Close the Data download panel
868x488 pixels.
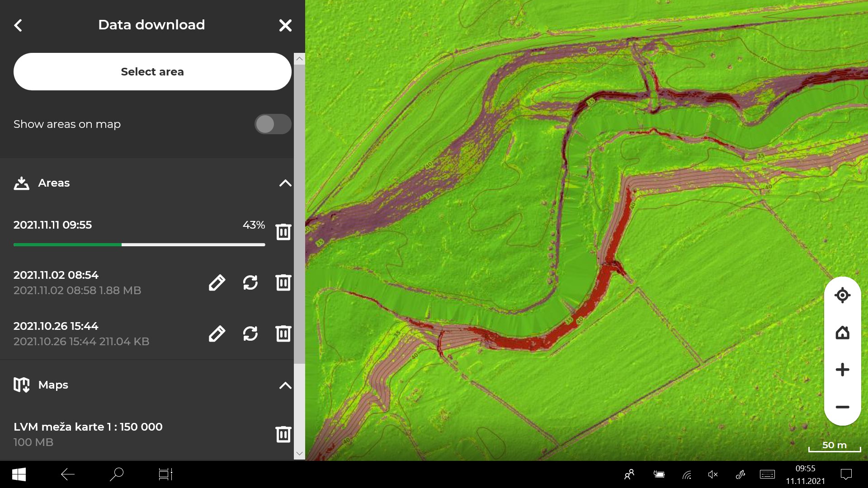coord(285,25)
